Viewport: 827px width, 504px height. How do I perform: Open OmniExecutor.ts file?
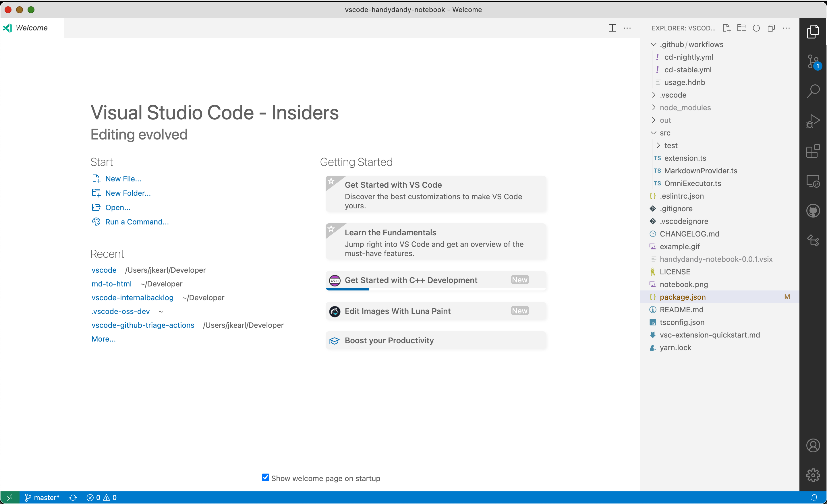(x=720, y=184)
